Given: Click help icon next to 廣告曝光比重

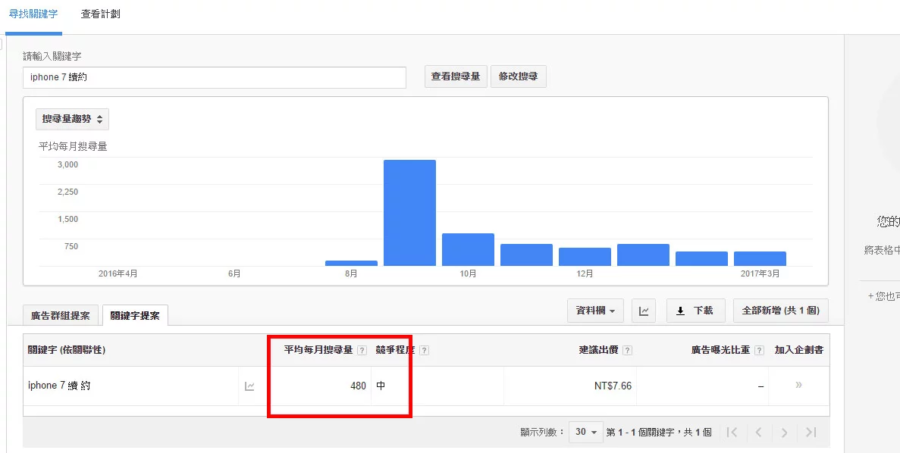Looking at the screenshot, I should (759, 351).
